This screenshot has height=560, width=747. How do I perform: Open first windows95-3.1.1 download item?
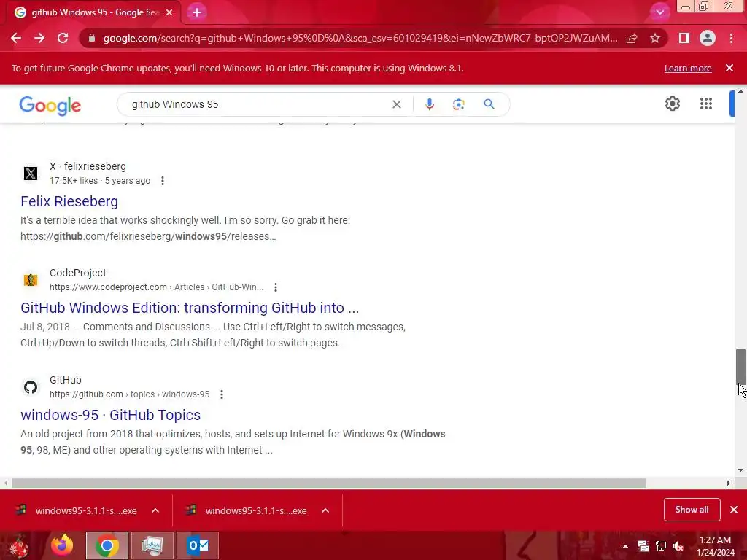point(77,510)
